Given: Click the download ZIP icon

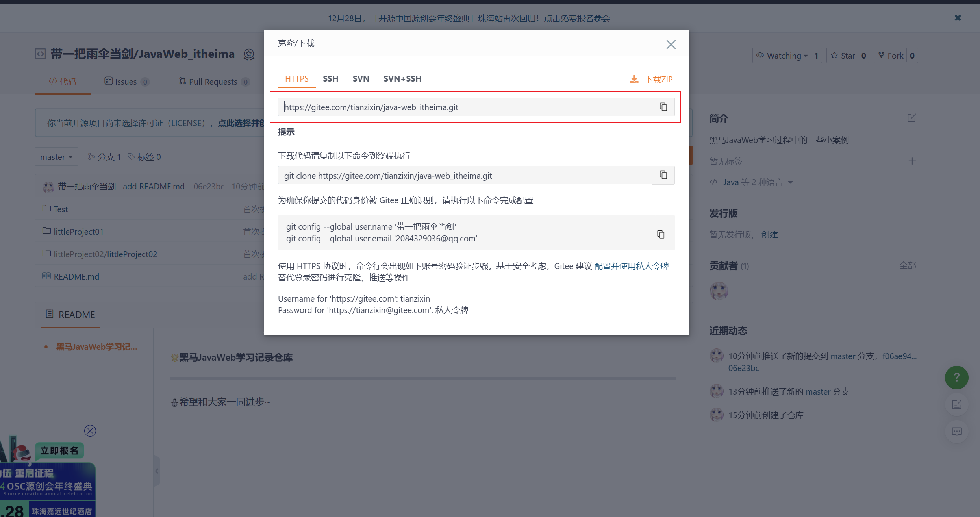Looking at the screenshot, I should coord(634,79).
